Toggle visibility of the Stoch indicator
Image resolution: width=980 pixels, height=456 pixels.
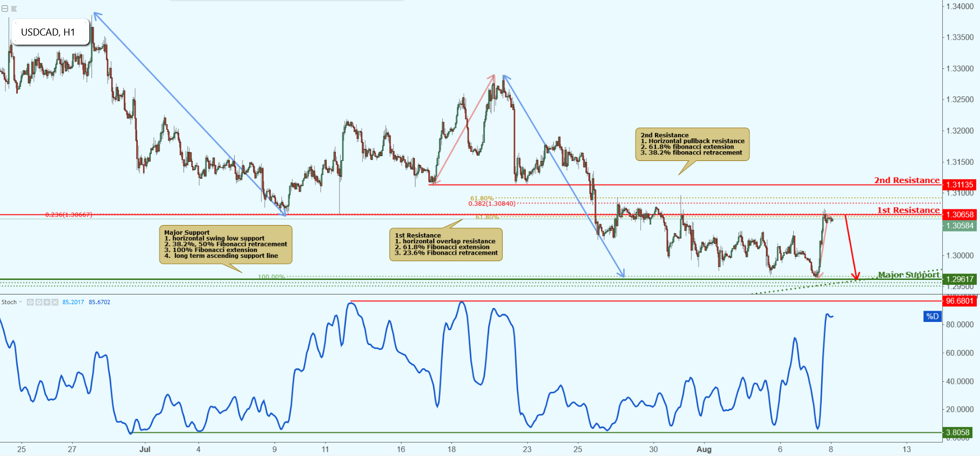pos(31,302)
